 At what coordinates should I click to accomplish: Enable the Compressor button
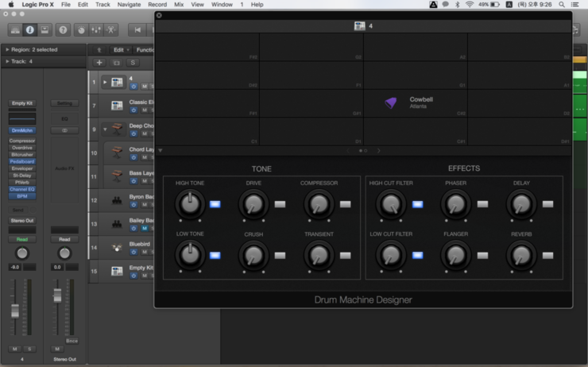[x=346, y=204]
